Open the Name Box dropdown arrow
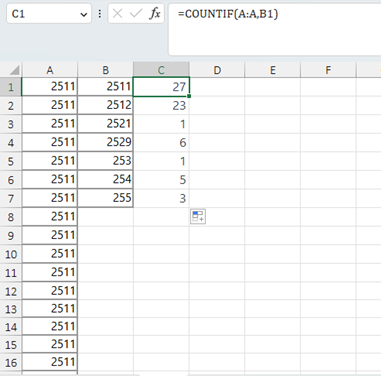The width and height of the screenshot is (381, 376). [83, 14]
